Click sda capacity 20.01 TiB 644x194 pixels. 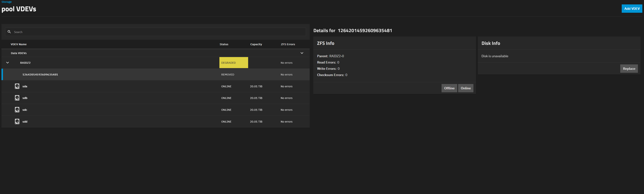tap(256, 86)
